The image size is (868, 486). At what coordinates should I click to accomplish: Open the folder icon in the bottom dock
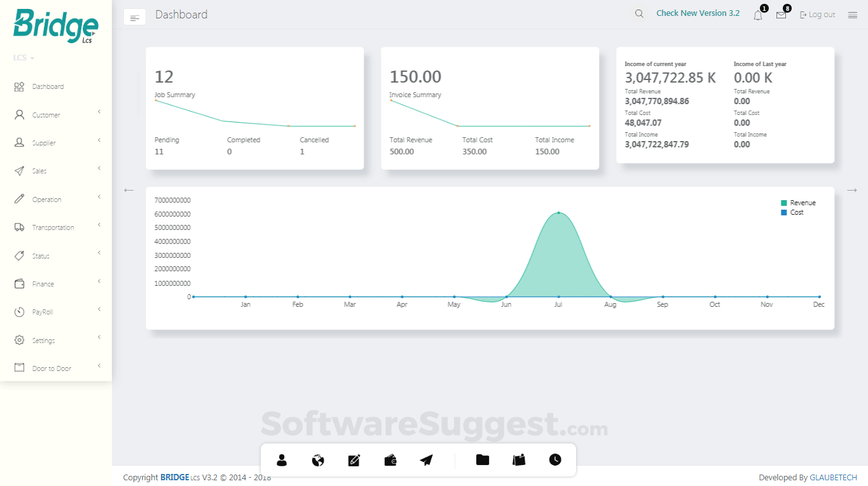coord(482,460)
